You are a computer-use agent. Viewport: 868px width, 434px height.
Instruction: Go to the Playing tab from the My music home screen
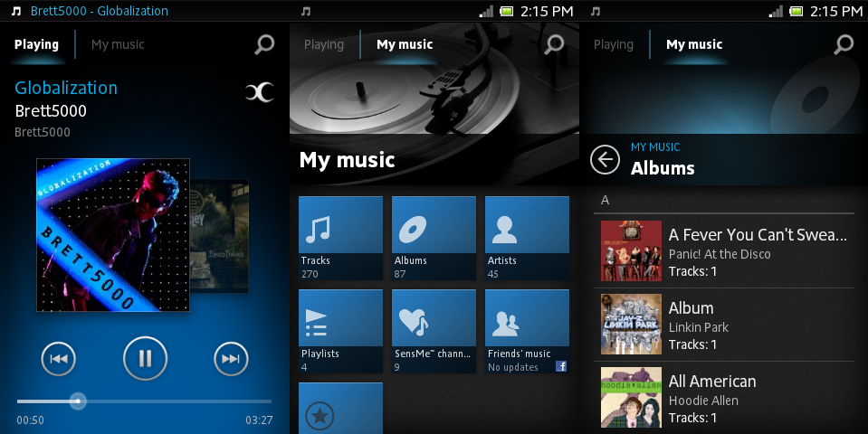[x=324, y=45]
